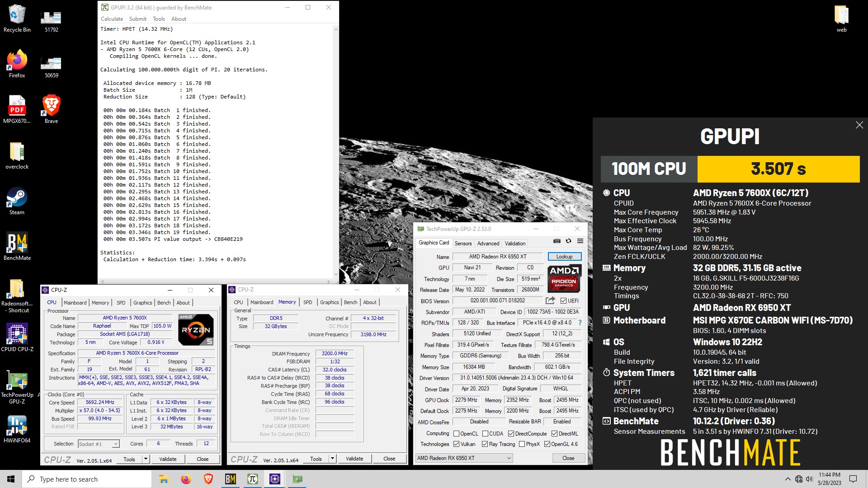Click the taskbar search box
The image size is (868, 488).
[87, 479]
